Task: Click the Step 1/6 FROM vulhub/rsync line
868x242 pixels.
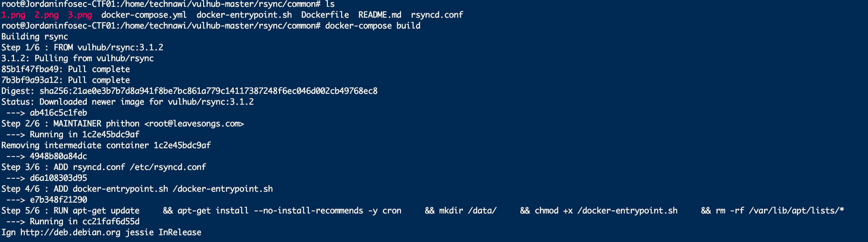Action: [82, 48]
